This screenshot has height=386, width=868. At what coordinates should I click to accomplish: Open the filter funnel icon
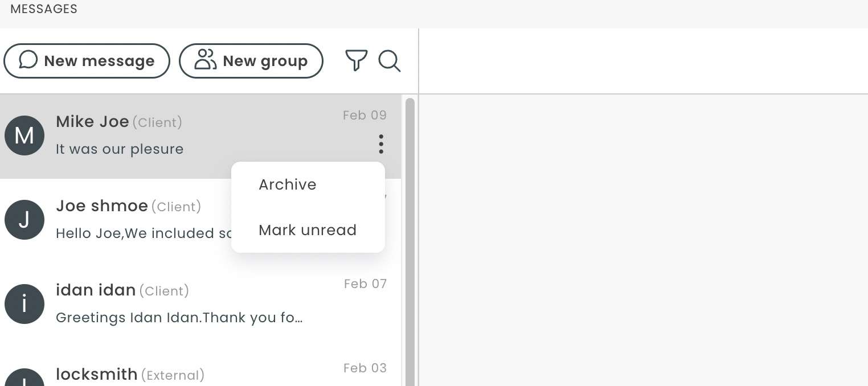click(x=356, y=60)
